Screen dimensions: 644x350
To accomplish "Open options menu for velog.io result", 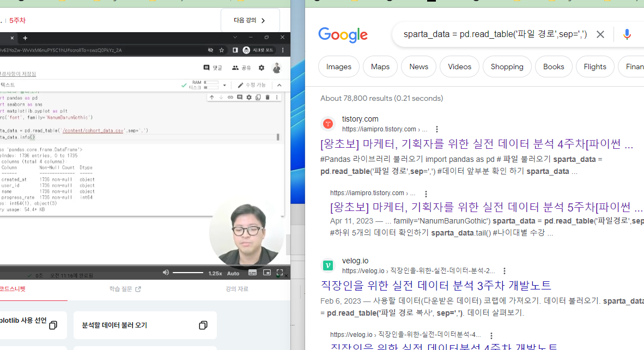I will (505, 271).
